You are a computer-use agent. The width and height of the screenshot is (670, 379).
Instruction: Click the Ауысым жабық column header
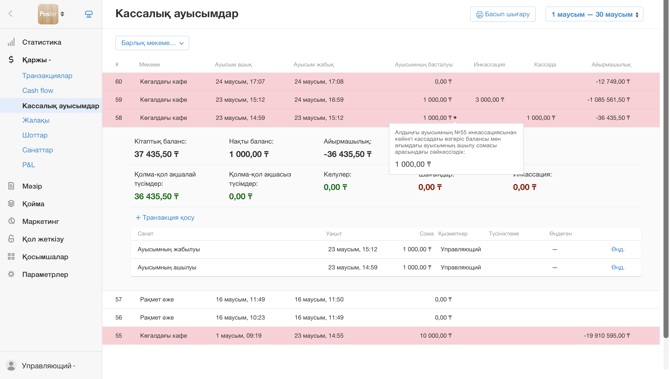click(314, 65)
